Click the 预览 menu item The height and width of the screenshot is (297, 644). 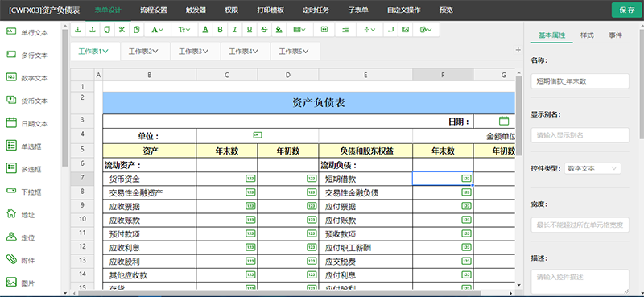pyautogui.click(x=446, y=10)
